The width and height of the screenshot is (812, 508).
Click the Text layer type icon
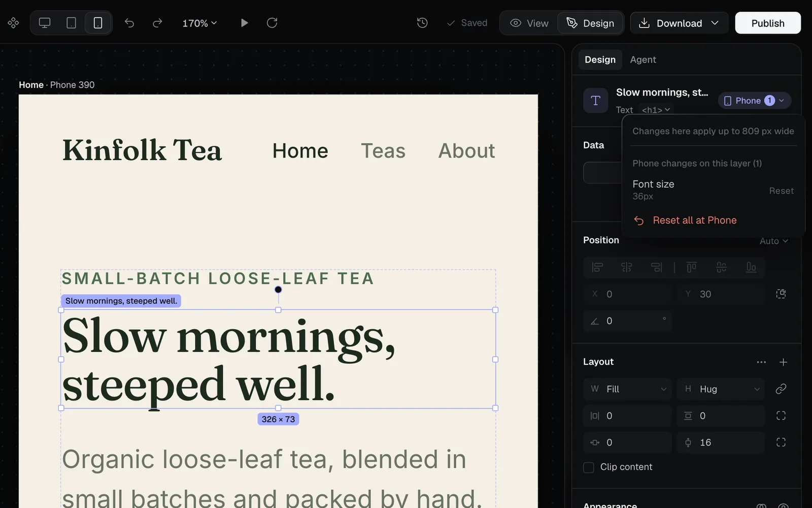(596, 101)
